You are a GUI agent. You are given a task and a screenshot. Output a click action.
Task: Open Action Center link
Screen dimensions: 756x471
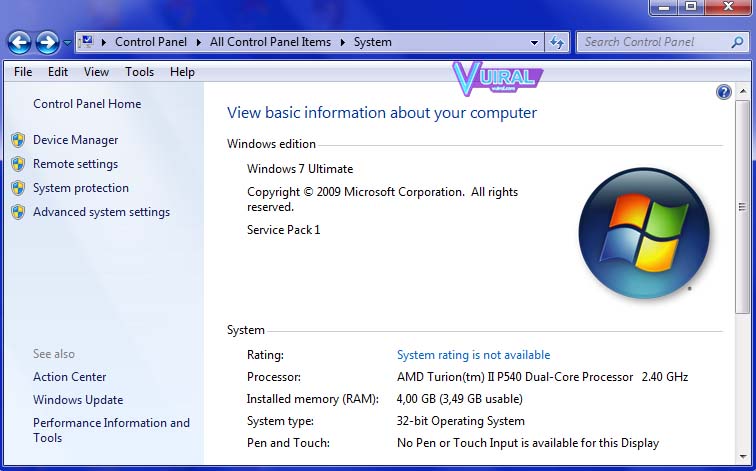(69, 377)
